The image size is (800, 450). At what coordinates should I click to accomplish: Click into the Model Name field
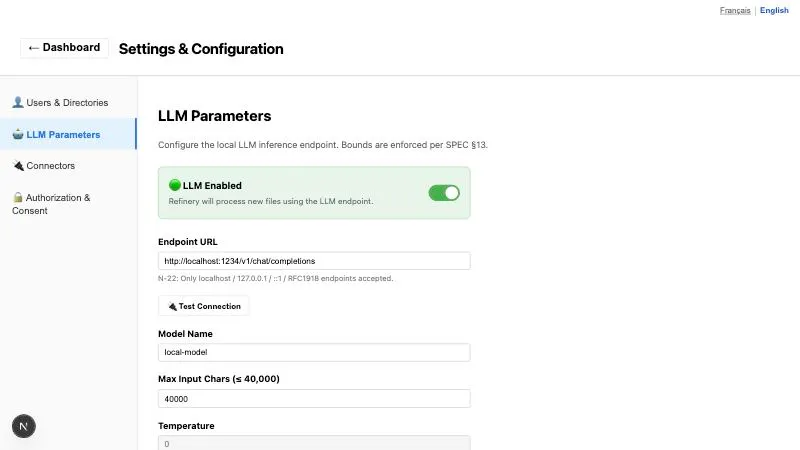coord(314,352)
